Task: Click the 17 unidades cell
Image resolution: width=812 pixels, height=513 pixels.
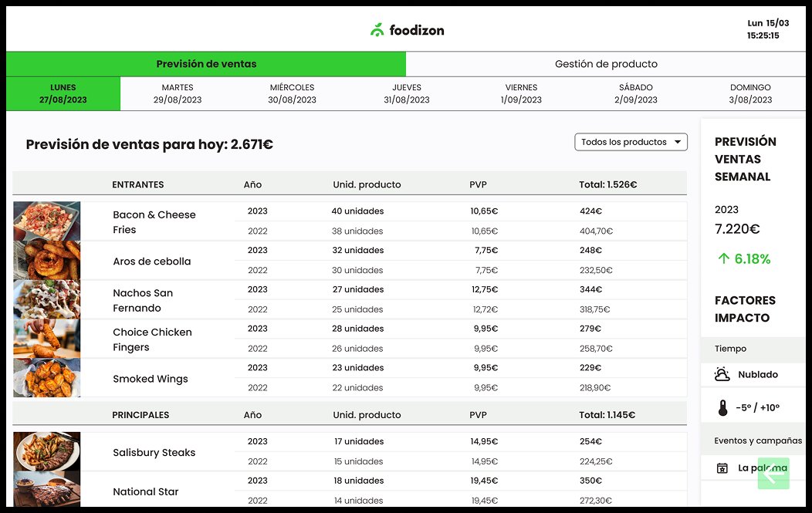Action: 359,441
